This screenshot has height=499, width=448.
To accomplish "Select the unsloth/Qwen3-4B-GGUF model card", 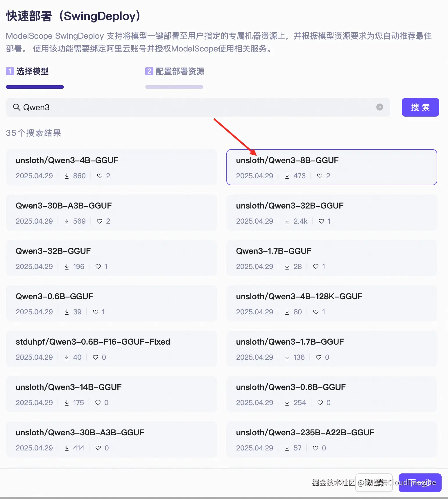I will [111, 167].
